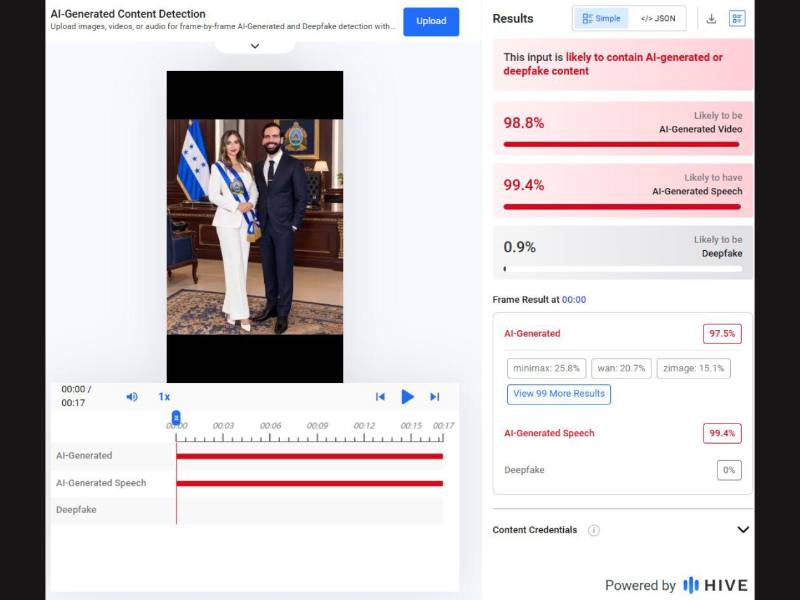Click the timeline playhead handle

(176, 418)
